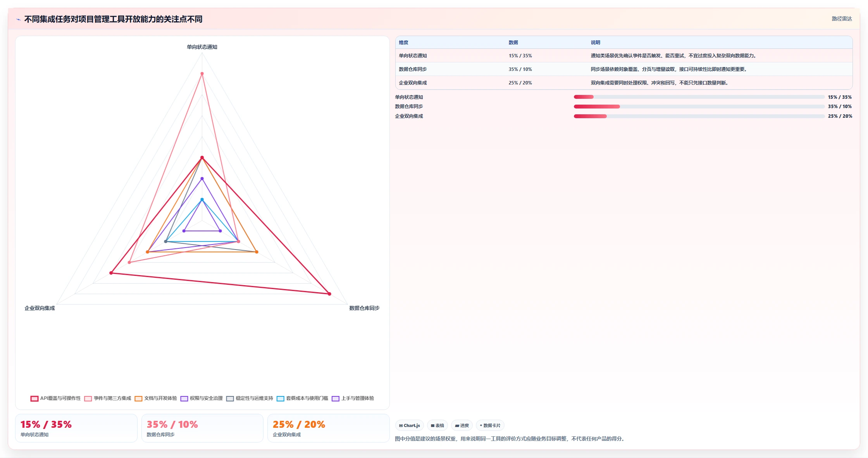Click the 数据卡片 tag chip

tap(490, 425)
